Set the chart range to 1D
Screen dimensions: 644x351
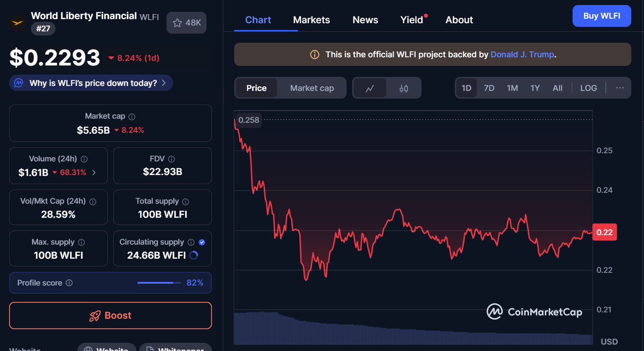[467, 88]
